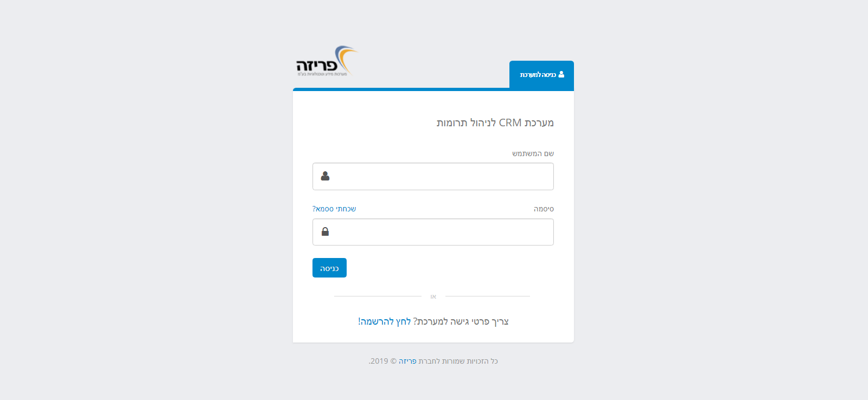Image resolution: width=868 pixels, height=400 pixels.
Task: Click the פריזה company logo wordmark
Action: (317, 66)
